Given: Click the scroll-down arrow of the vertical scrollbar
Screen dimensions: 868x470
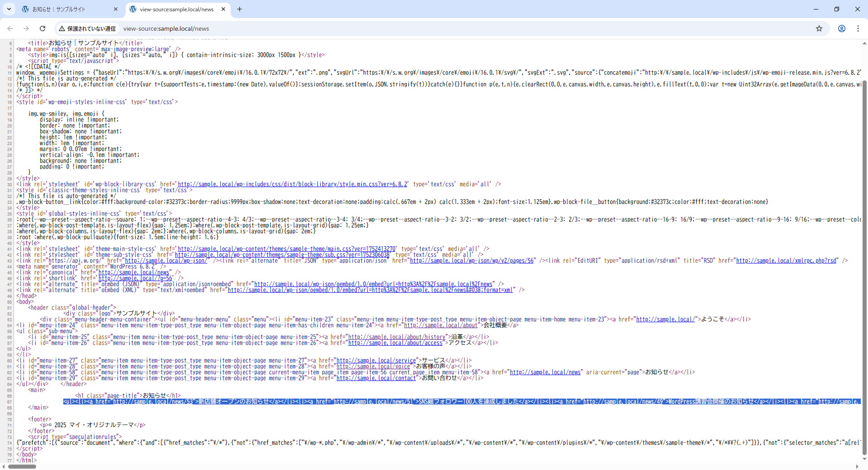Looking at the screenshot, I should pos(864,459).
